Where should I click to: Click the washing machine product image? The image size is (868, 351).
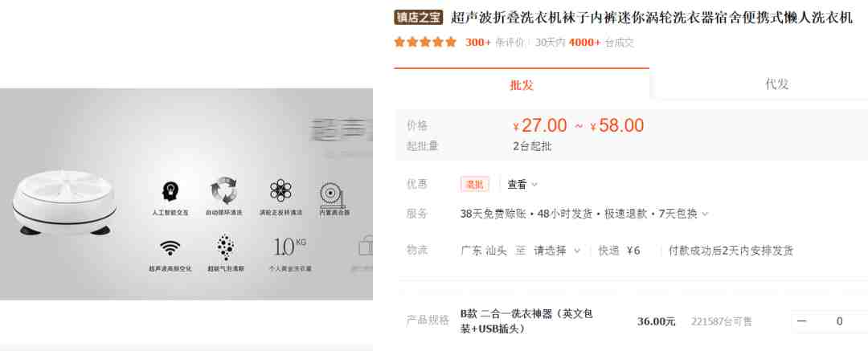click(x=65, y=202)
